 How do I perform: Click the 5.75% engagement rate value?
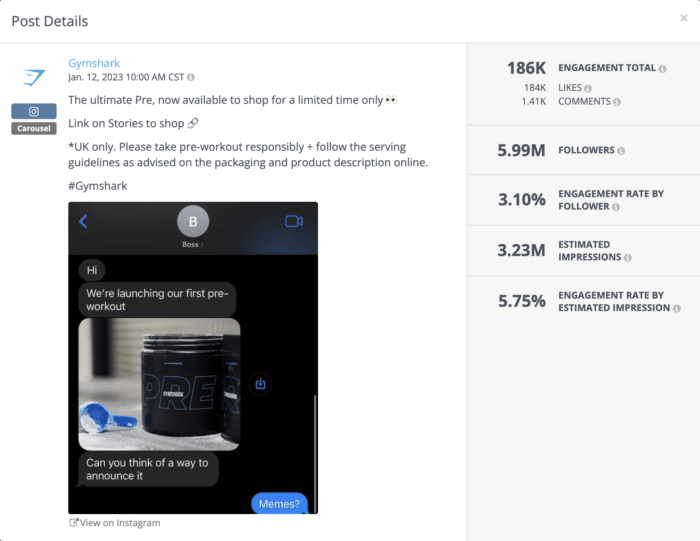pyautogui.click(x=522, y=301)
